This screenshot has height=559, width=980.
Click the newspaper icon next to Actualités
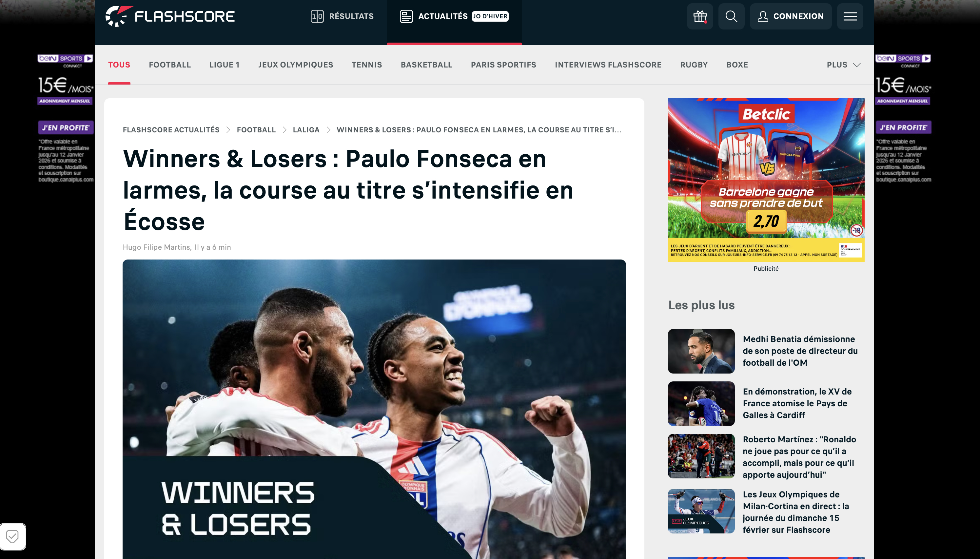pos(406,16)
